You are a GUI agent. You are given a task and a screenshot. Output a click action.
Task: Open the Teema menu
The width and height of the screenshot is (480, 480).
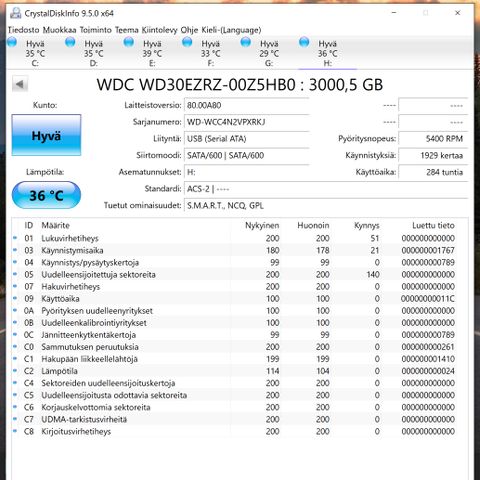pyautogui.click(x=127, y=30)
